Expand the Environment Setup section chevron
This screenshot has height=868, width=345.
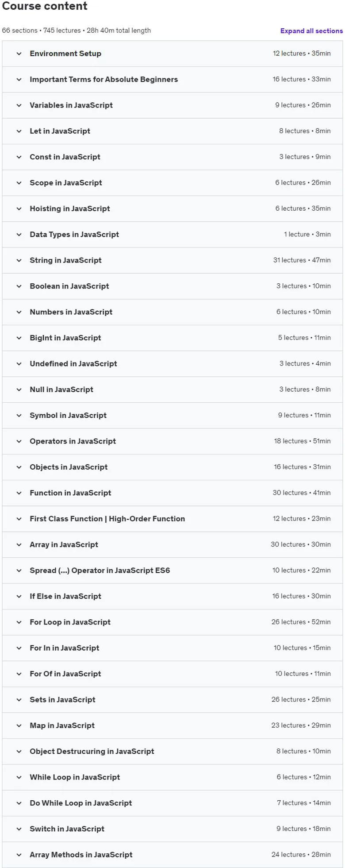tap(19, 54)
